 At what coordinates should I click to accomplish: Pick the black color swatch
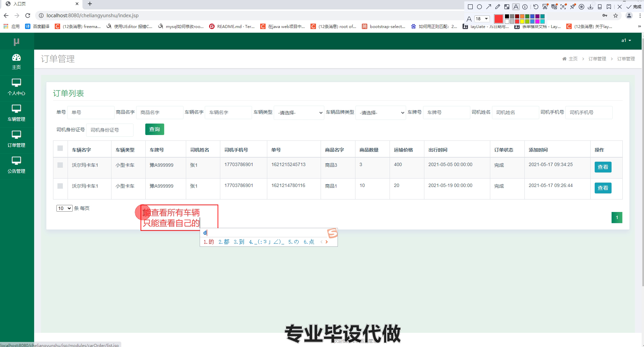[x=507, y=16]
